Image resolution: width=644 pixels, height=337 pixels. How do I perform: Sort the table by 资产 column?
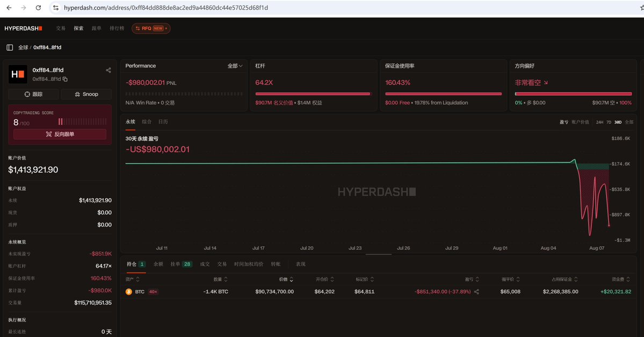coord(132,279)
